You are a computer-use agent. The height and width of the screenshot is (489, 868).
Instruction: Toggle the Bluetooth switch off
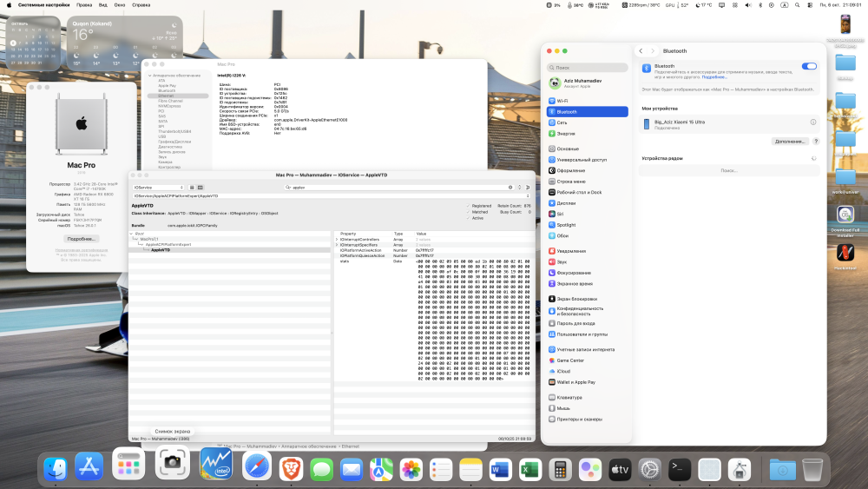[809, 67]
